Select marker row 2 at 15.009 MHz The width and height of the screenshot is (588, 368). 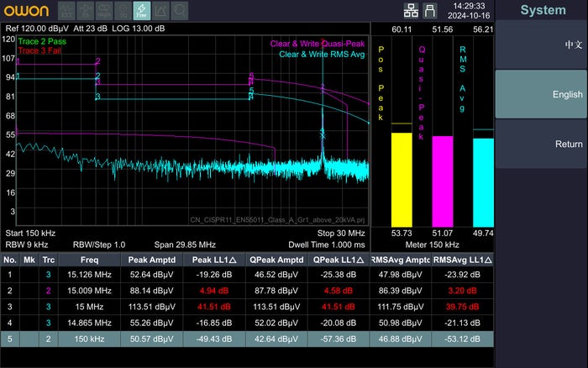click(247, 291)
